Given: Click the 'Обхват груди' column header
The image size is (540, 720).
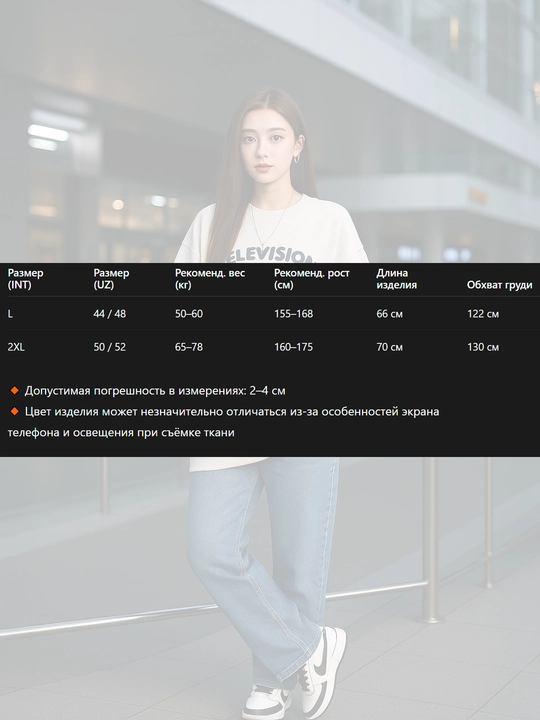Looking at the screenshot, I should [x=500, y=285].
